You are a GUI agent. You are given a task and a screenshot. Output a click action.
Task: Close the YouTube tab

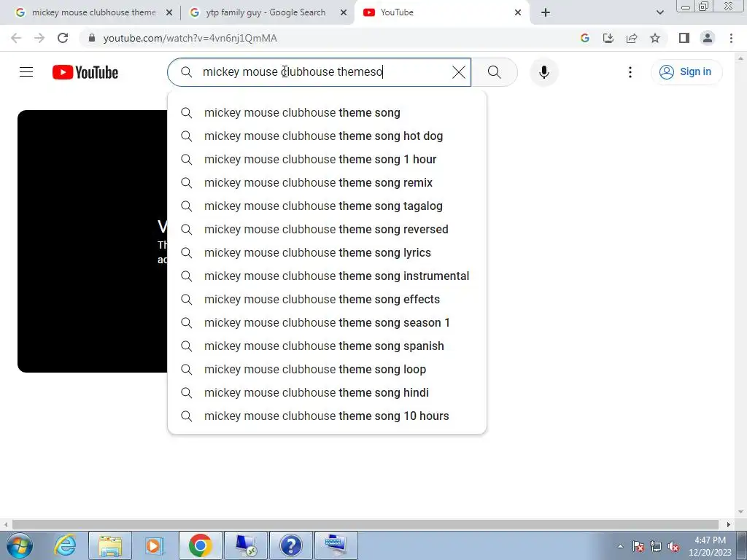pyautogui.click(x=518, y=12)
